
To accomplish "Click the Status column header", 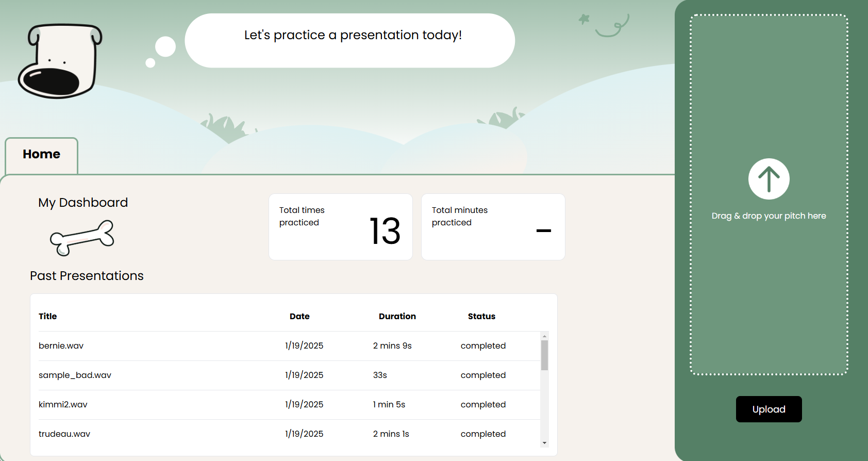I will 481,316.
